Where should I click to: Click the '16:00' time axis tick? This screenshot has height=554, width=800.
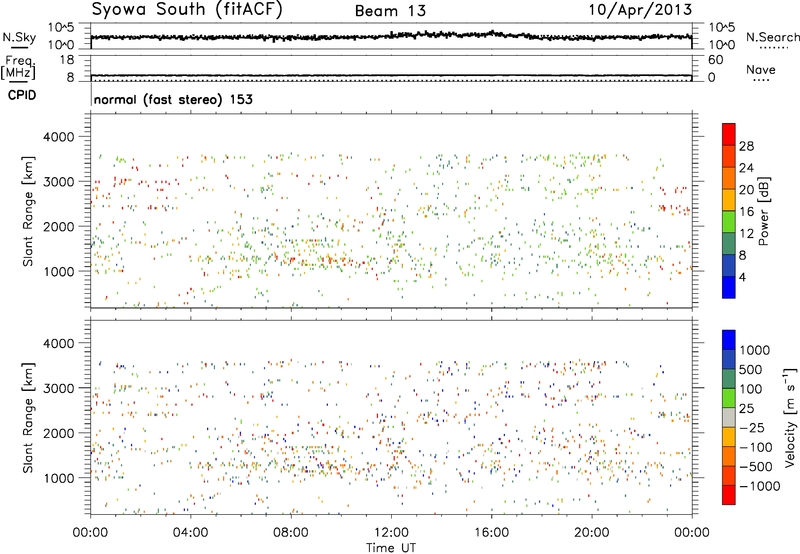[x=491, y=533]
